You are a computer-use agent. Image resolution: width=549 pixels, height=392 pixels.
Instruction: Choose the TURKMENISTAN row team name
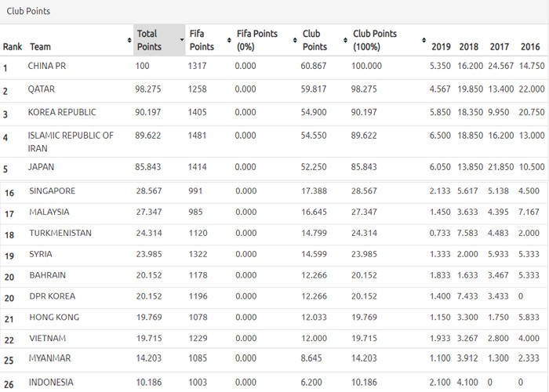click(x=60, y=234)
